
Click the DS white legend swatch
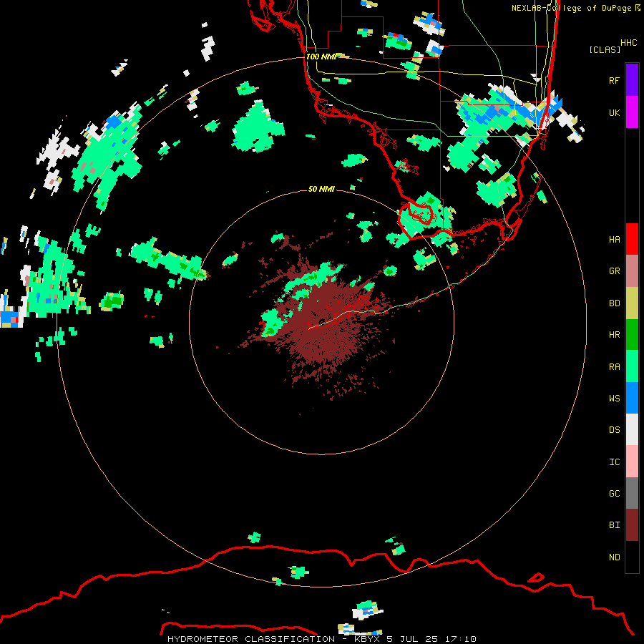pos(632,429)
